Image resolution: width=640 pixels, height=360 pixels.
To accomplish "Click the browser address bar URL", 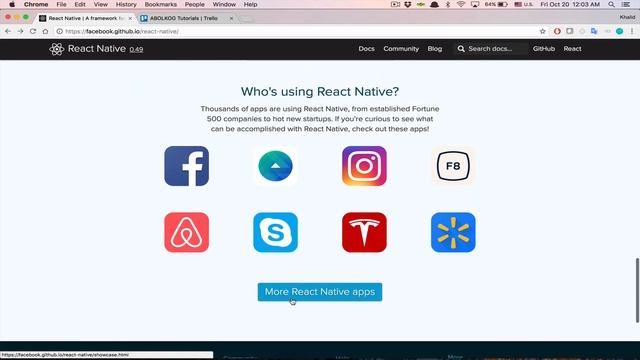I will pos(122,31).
